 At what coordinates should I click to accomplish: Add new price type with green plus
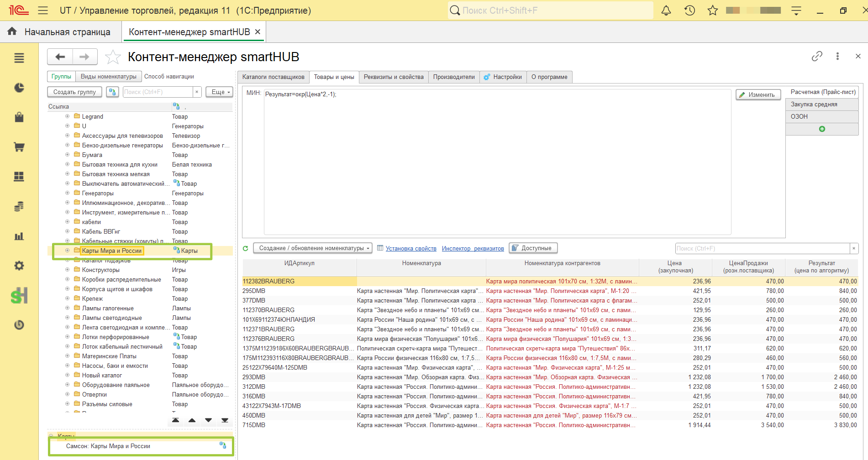822,129
